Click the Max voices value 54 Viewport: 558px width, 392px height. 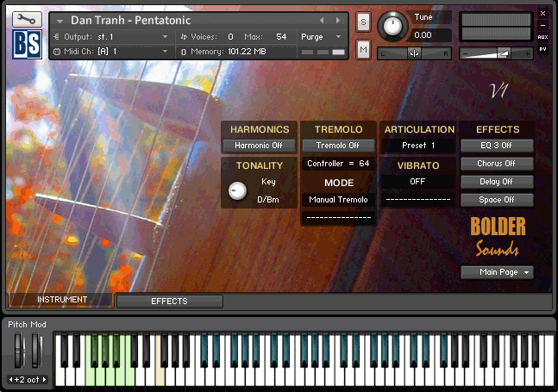(x=281, y=36)
